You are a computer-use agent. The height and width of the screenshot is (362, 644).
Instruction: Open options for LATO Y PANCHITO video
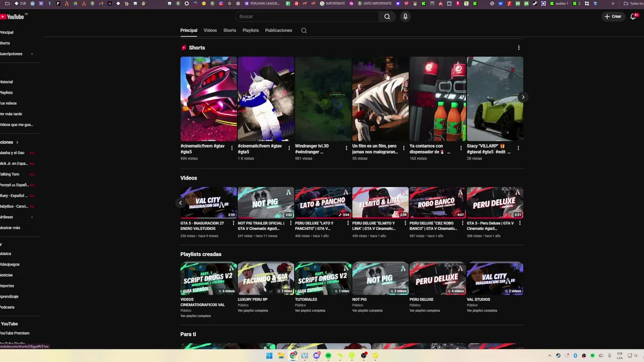tap(348, 223)
